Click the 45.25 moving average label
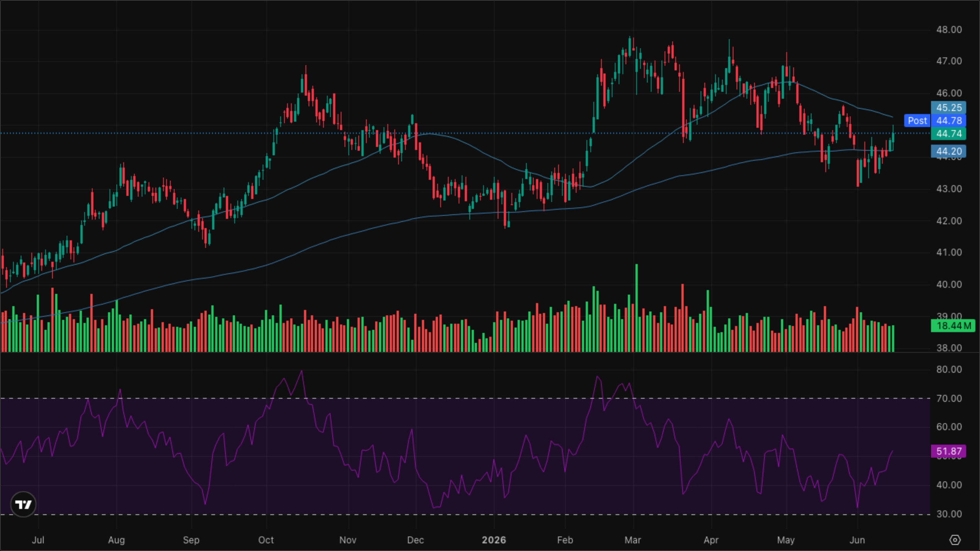 tap(949, 108)
